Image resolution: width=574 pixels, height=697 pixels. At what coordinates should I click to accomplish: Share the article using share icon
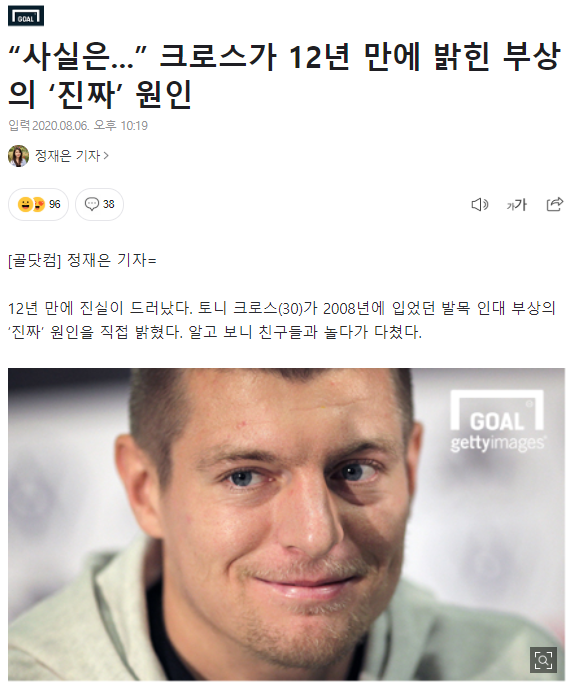pos(554,204)
